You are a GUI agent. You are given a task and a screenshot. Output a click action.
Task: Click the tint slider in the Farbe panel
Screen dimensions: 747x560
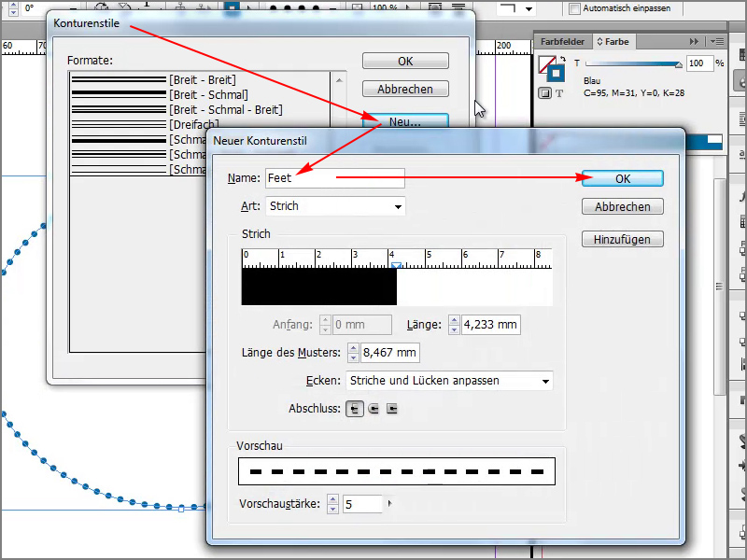[x=631, y=63]
